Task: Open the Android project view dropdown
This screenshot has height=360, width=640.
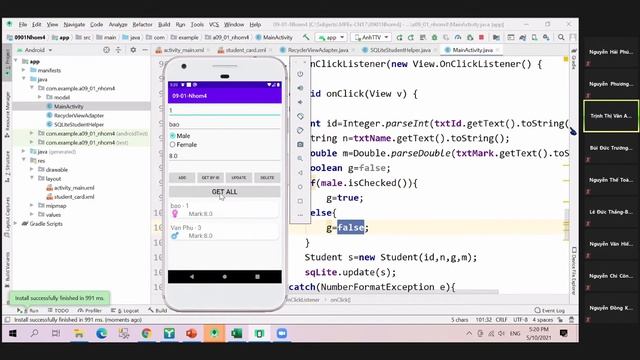Action: (35, 50)
